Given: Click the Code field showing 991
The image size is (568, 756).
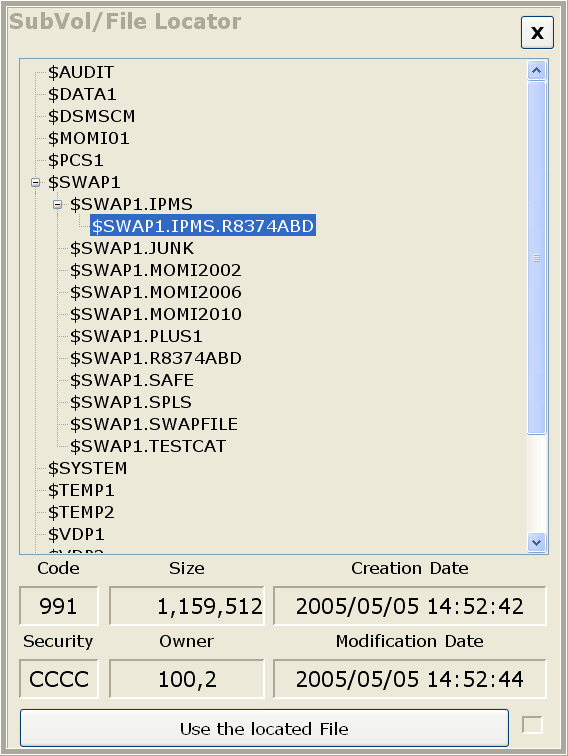Looking at the screenshot, I should coord(58,606).
